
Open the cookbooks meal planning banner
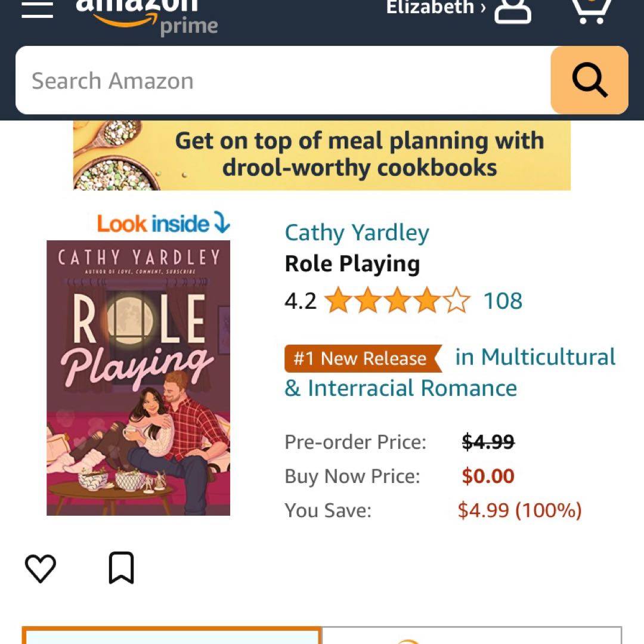coord(322,155)
